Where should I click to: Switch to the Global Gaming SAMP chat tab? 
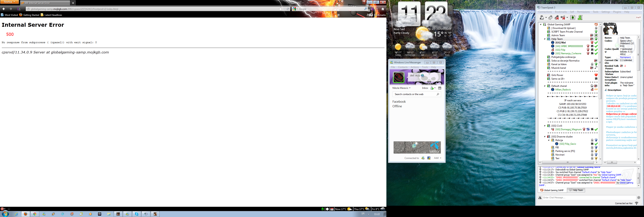coord(552,190)
